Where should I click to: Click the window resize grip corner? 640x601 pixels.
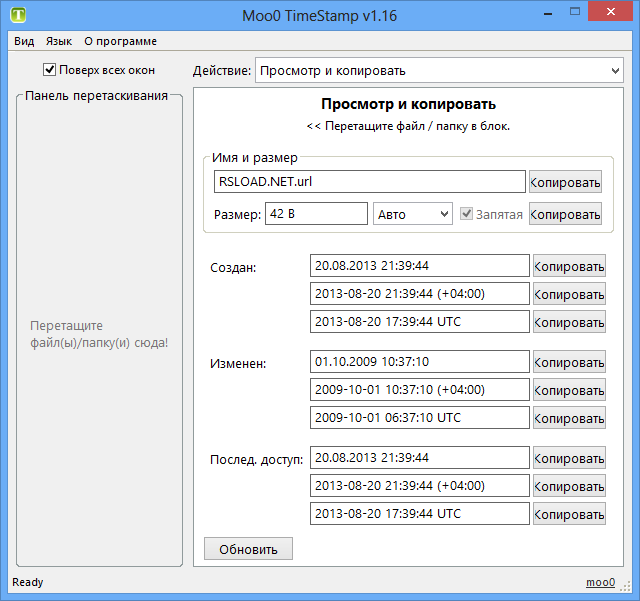pos(626,587)
